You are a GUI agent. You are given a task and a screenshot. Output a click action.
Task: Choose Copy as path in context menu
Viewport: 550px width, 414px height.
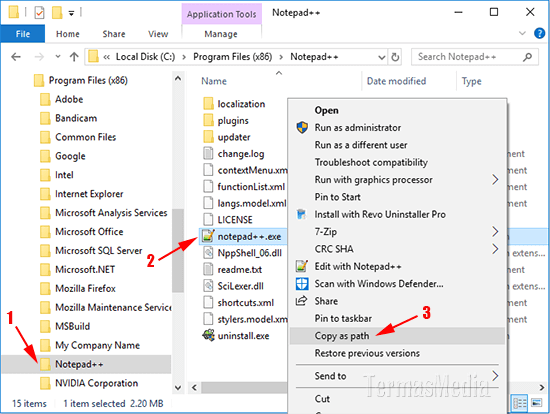coord(397,336)
